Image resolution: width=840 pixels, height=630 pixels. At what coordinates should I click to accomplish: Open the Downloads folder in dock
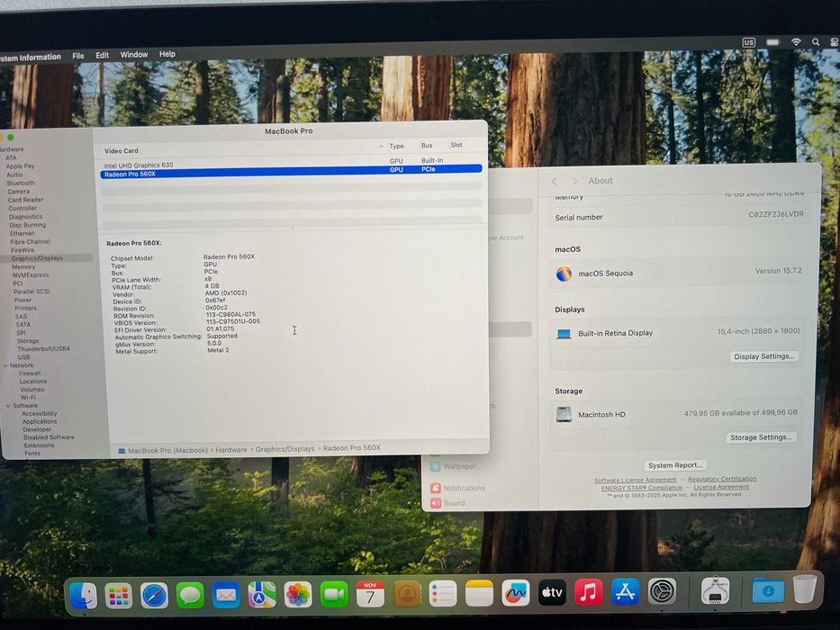[x=768, y=590]
